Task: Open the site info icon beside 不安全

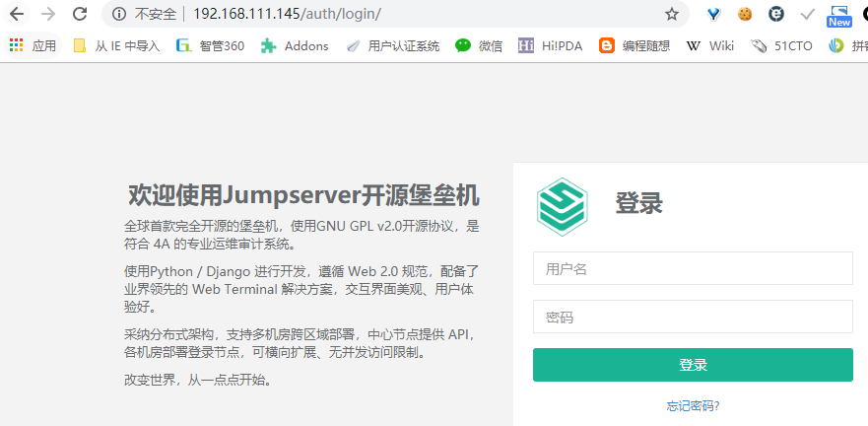Action: (119, 15)
